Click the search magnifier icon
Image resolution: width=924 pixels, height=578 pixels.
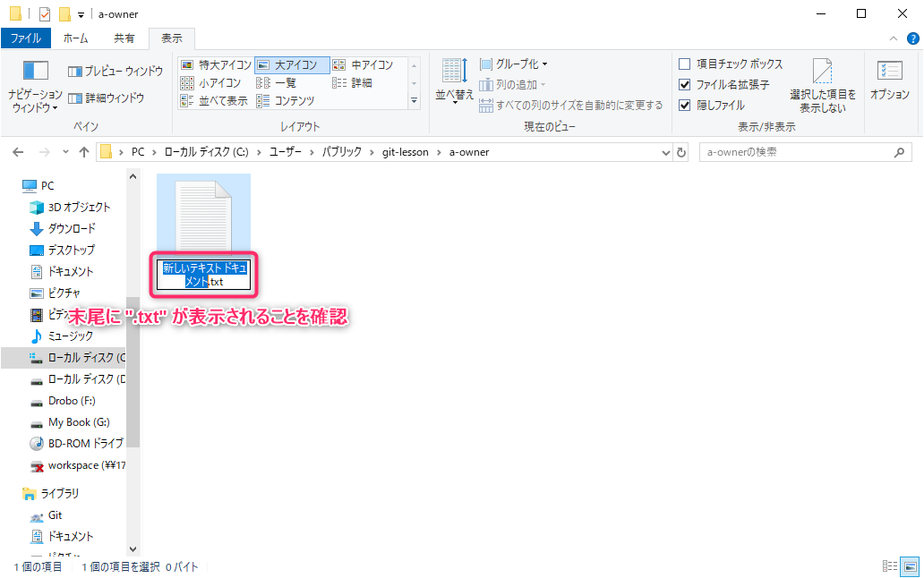(x=899, y=152)
